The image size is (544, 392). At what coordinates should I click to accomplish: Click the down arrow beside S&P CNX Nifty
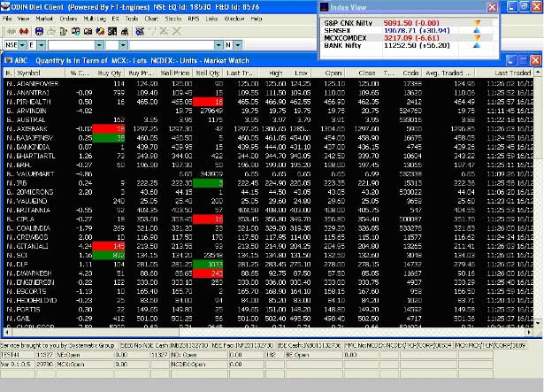[x=478, y=23]
